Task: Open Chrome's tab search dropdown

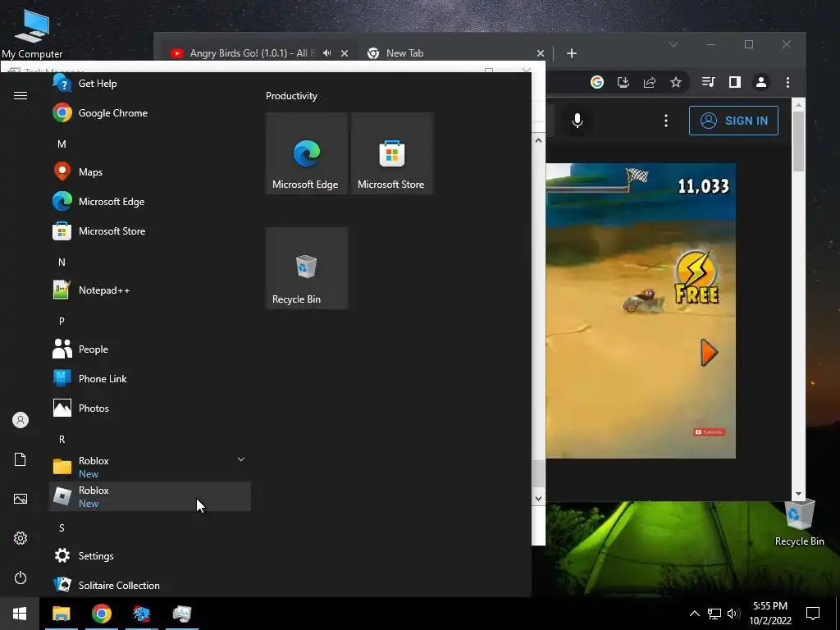Action: pyautogui.click(x=673, y=44)
